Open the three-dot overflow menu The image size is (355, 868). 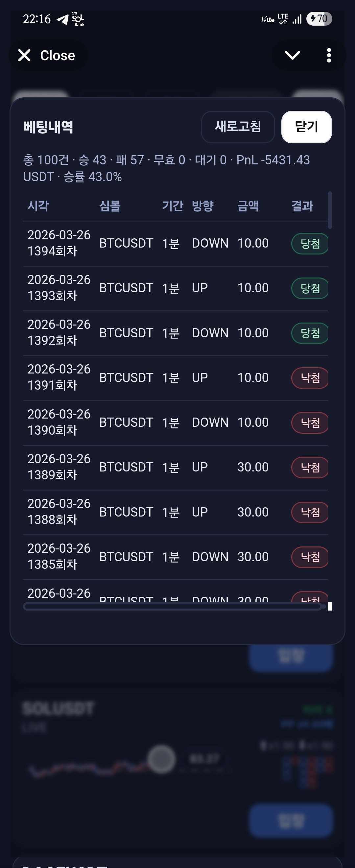329,55
